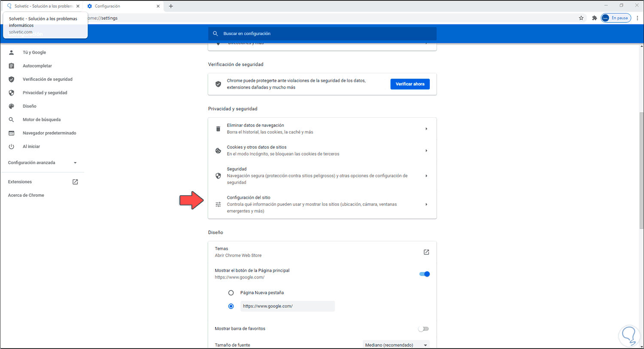The height and width of the screenshot is (349, 644).
Task: Open the Chrome three-dot menu
Action: [637, 18]
